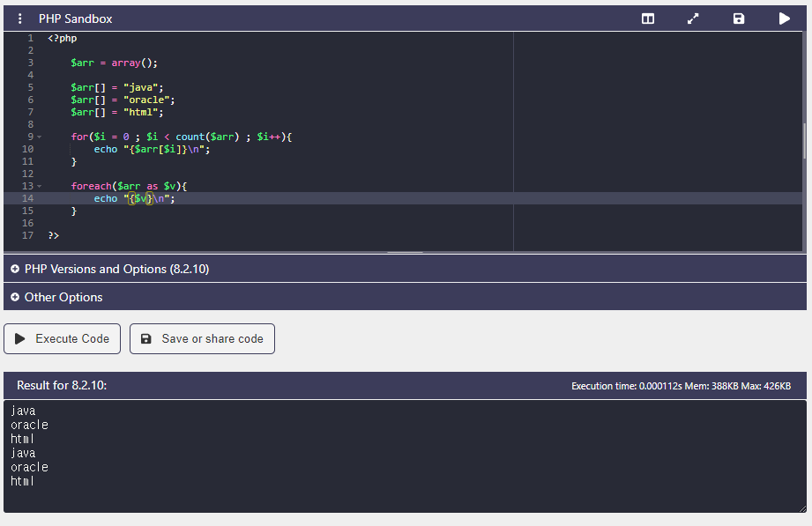
Task: Collapse the foreach fold arrow on line 13
Action: [x=40, y=187]
